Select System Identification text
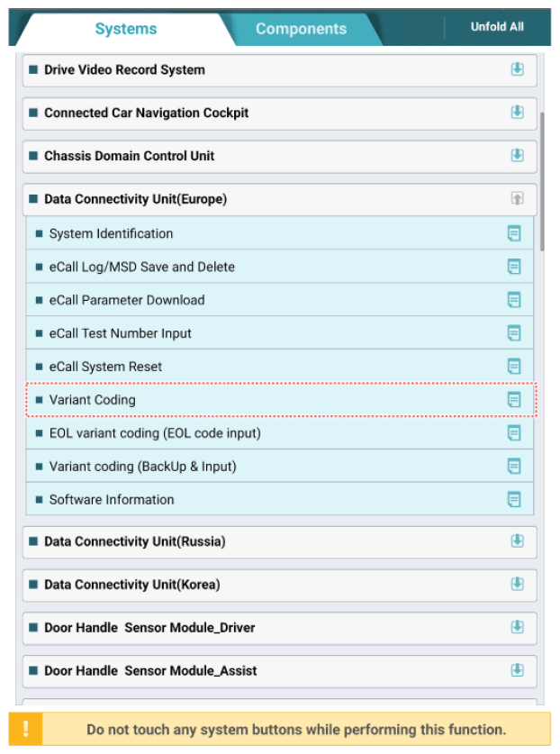This screenshot has height=754, width=560. (x=111, y=233)
